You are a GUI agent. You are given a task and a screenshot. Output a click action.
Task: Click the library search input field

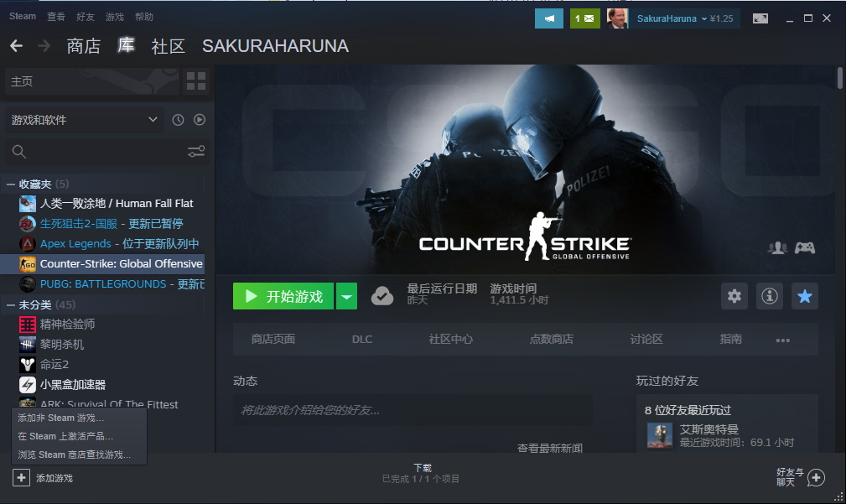click(105, 152)
